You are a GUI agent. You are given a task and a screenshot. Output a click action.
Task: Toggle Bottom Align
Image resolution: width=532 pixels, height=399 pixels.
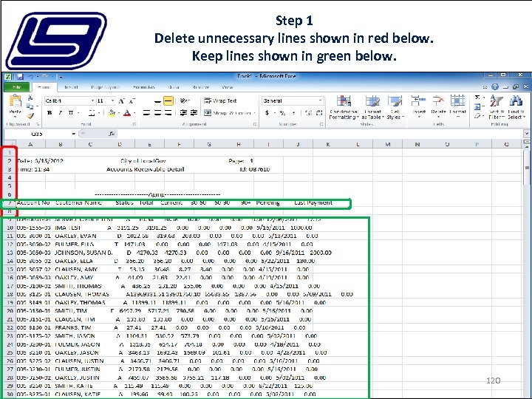tap(157, 100)
